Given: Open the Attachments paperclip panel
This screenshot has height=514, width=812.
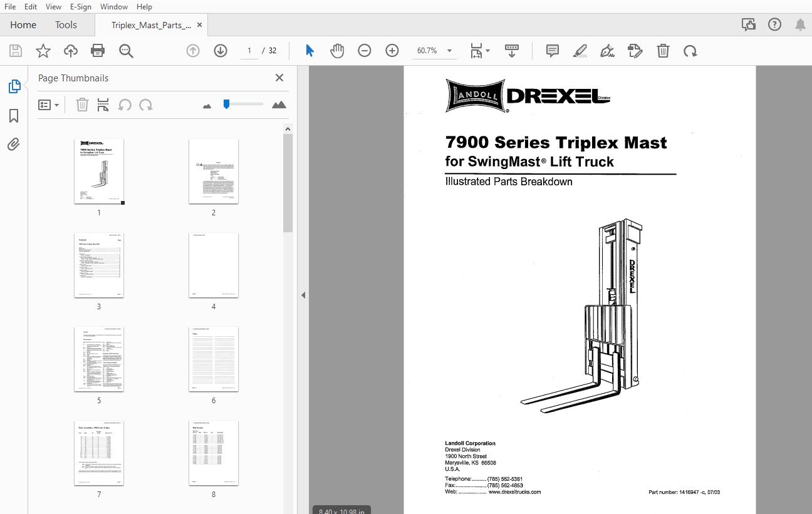Looking at the screenshot, I should point(14,145).
